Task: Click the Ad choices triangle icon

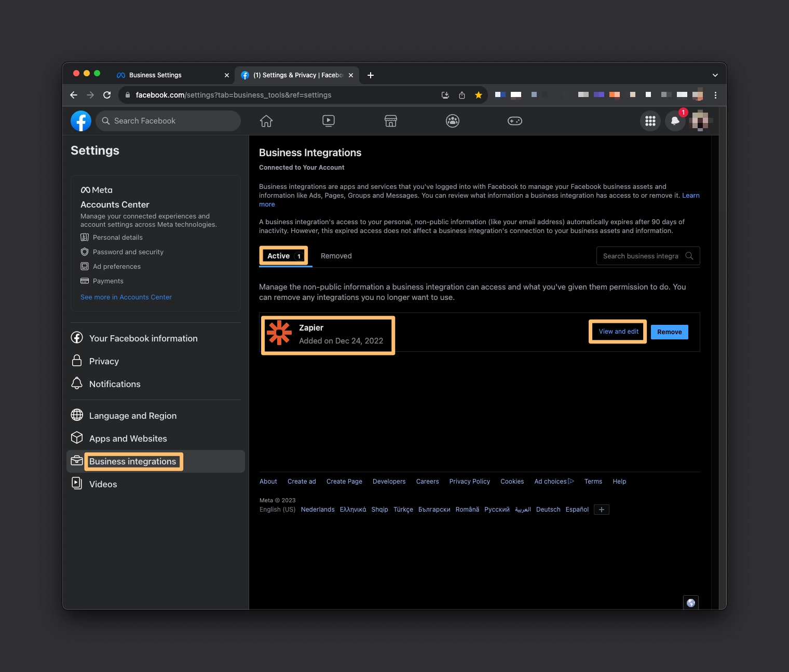Action: (571, 481)
